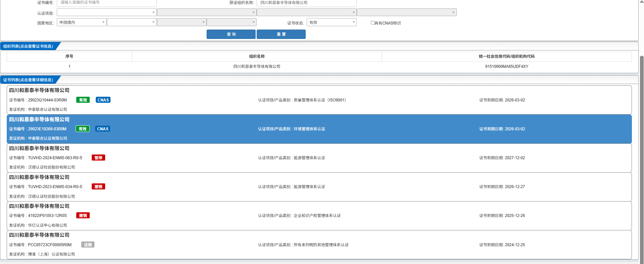Click the 企业知识产权管理体系认证 category text
The height and width of the screenshot is (264, 644).
tap(317, 216)
